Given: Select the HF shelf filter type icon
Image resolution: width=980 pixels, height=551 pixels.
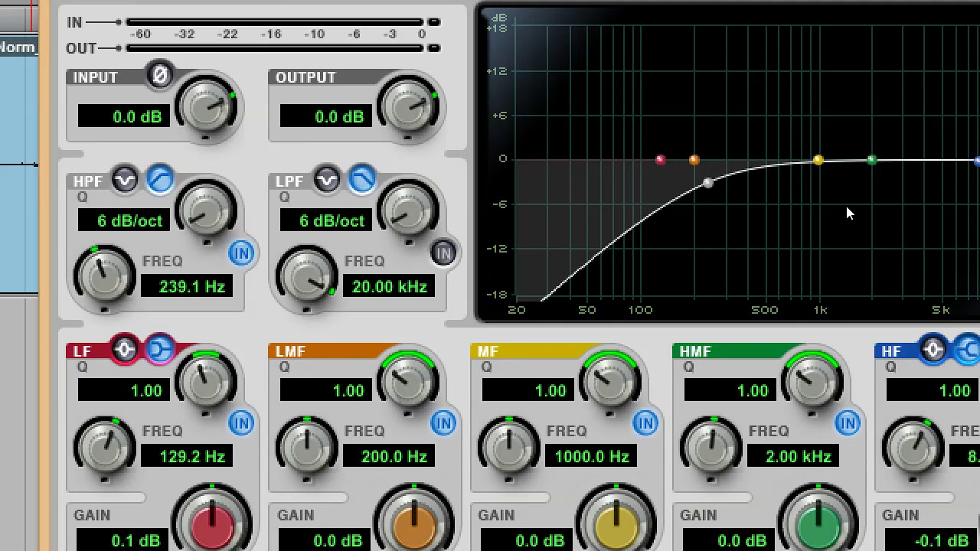Looking at the screenshot, I should [969, 350].
